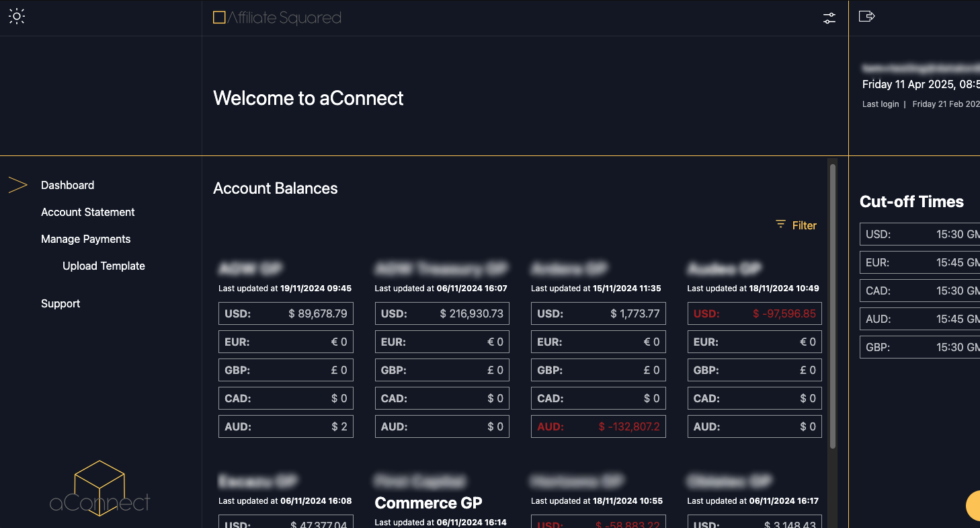Click the filter funnel icon
Image resolution: width=980 pixels, height=528 pixels.
pos(780,225)
